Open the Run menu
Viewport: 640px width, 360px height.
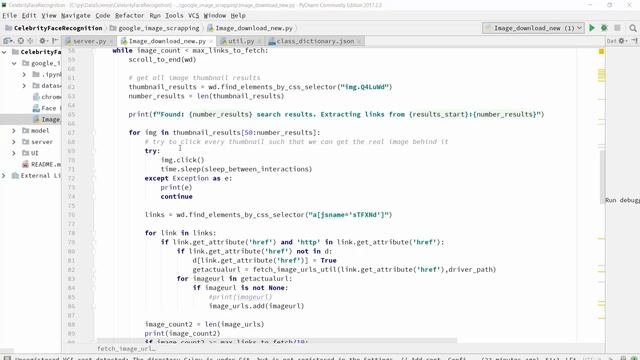155,16
